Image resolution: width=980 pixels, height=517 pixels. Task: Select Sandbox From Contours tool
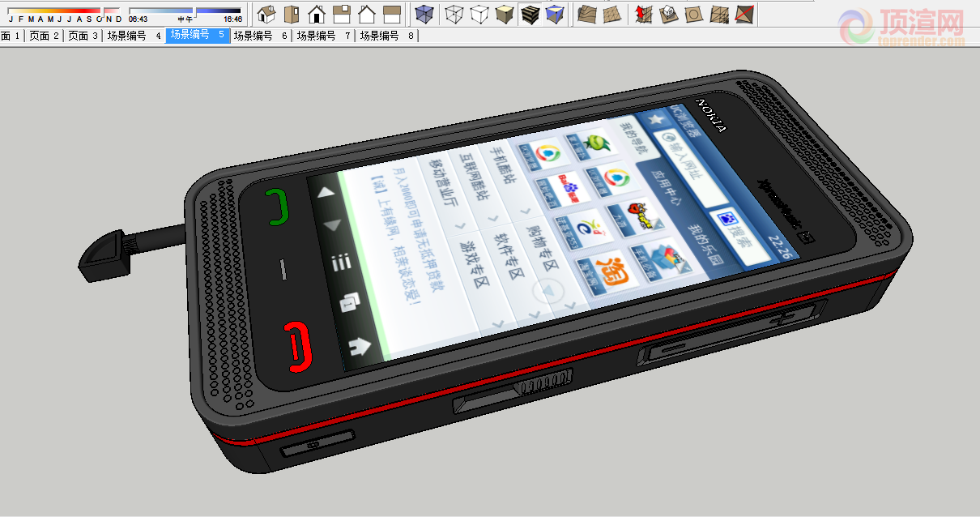(x=588, y=14)
